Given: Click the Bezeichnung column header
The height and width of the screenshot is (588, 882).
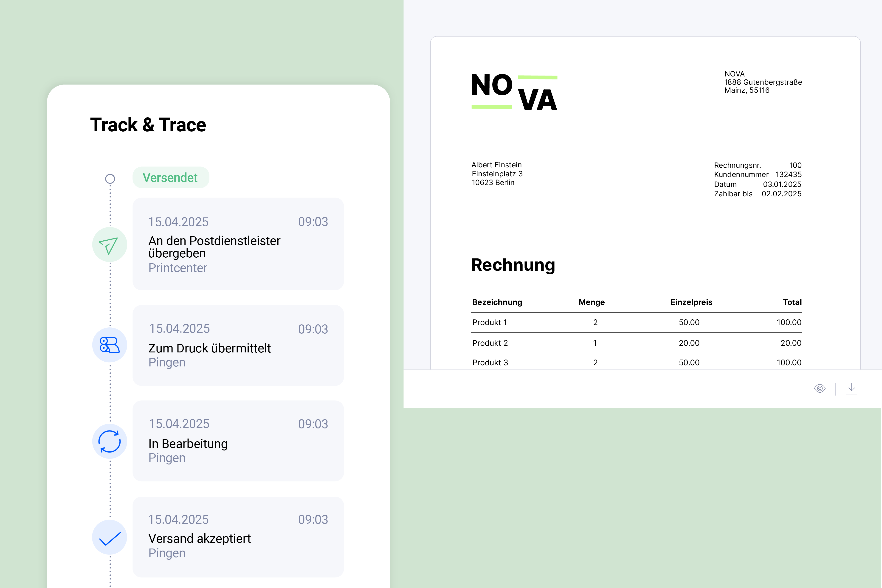Looking at the screenshot, I should tap(497, 302).
